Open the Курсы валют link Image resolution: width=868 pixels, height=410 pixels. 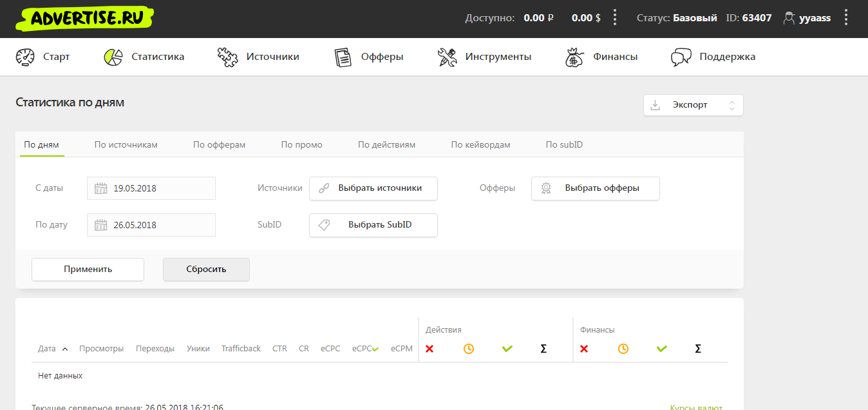(x=696, y=407)
